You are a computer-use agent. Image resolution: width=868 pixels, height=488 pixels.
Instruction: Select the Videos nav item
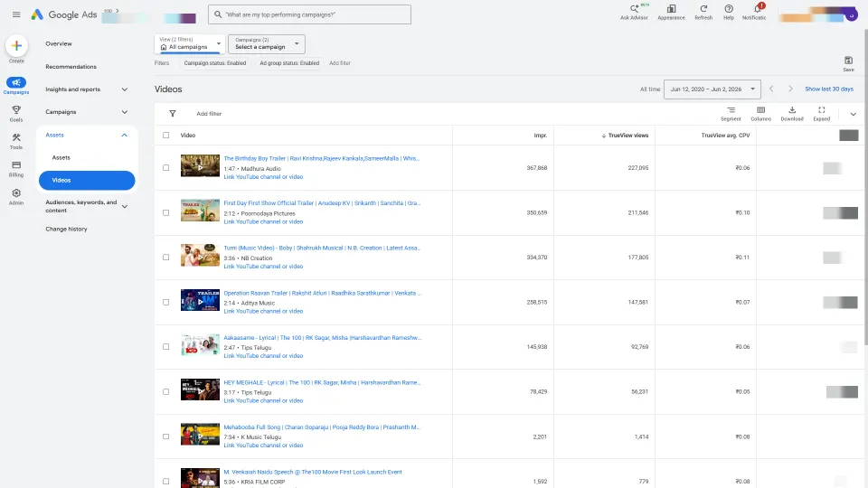(87, 181)
